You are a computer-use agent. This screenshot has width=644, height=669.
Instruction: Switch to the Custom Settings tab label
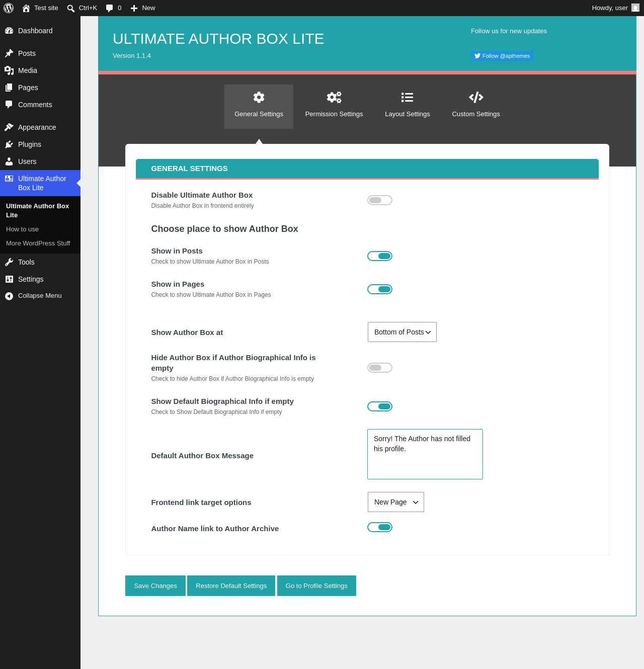pos(476,114)
